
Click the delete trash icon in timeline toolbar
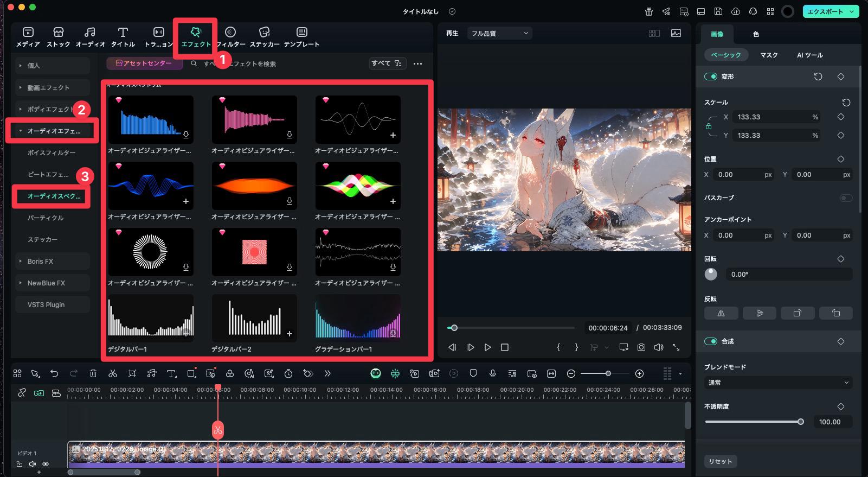point(93,373)
